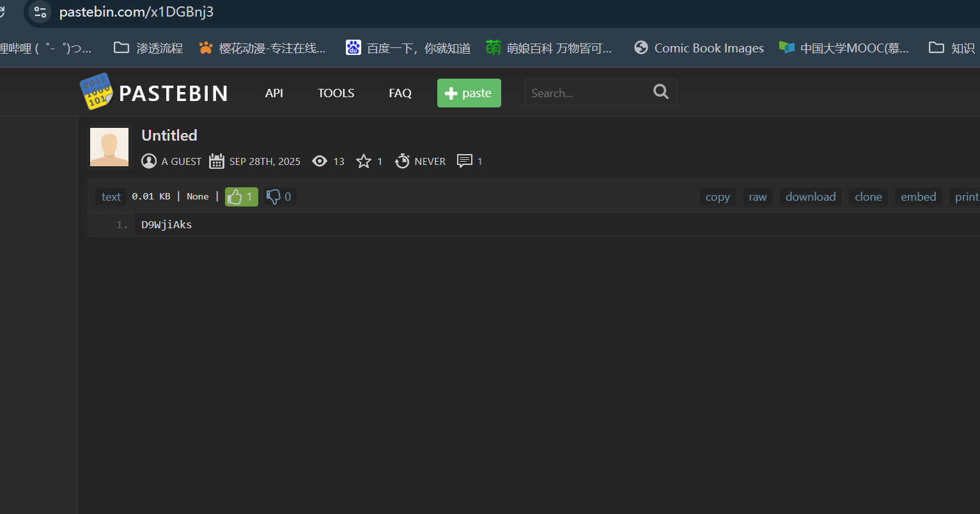Screen dimensions: 980x514
Task: Open the TOOLS menu item
Action: pos(336,93)
